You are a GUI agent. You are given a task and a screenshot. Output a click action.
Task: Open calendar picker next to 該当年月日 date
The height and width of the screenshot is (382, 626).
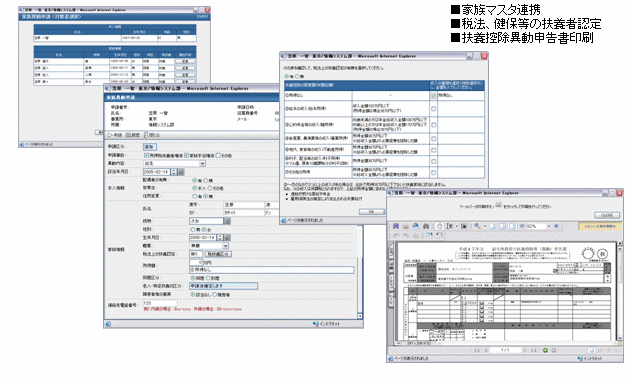pos(181,172)
